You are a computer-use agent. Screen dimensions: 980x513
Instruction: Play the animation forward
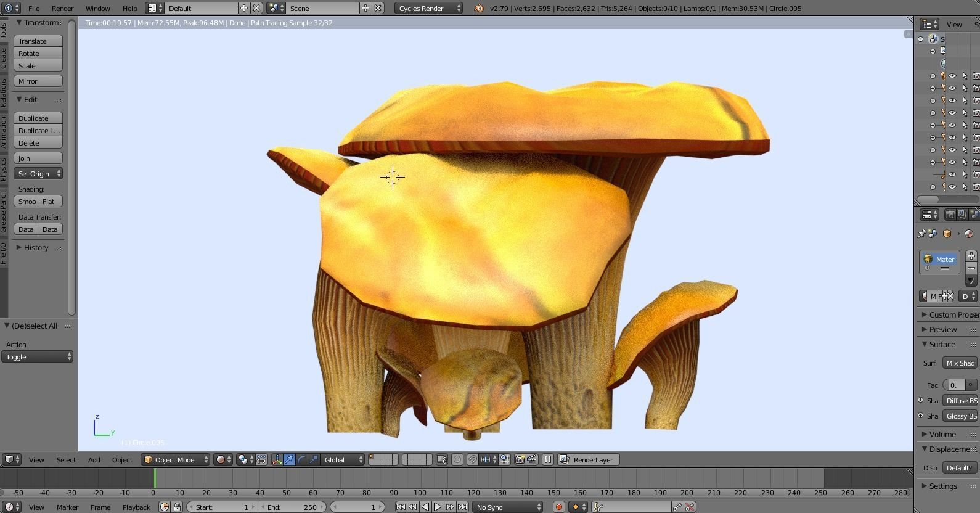coord(438,507)
